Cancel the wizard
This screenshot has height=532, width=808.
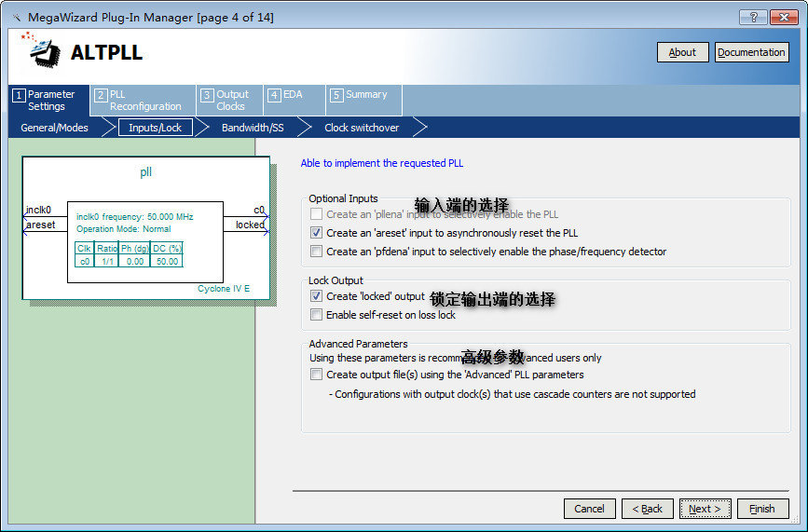[590, 509]
